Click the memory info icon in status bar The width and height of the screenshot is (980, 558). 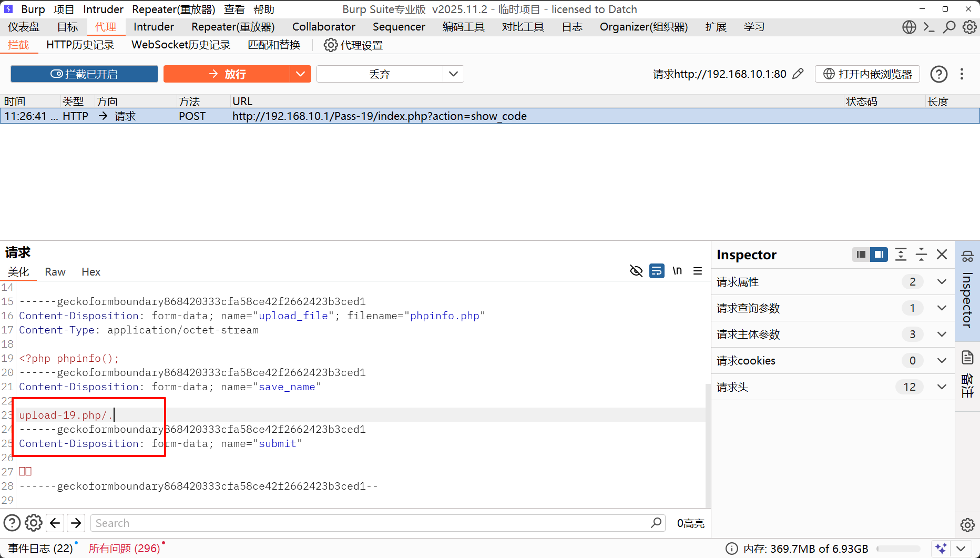[x=731, y=549]
